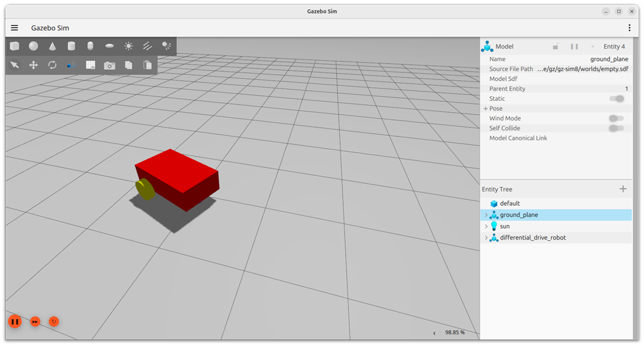
Task: Click the 98.85 % real-time factor text
Action: point(455,333)
